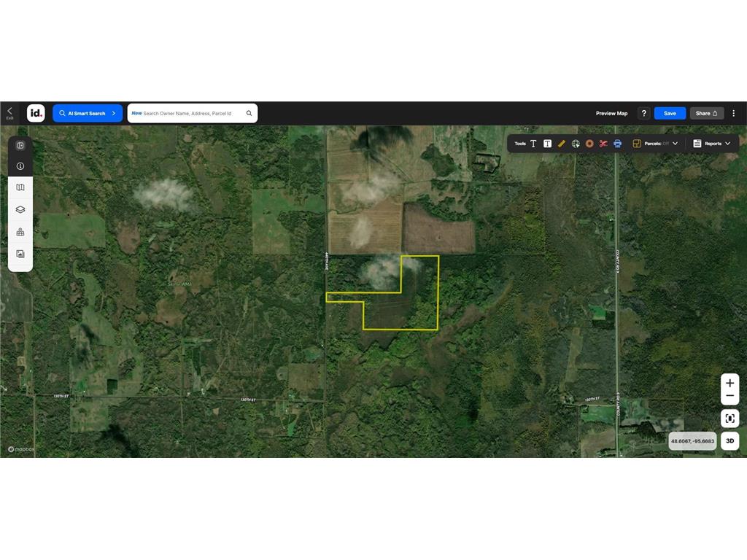The width and height of the screenshot is (747, 560).
Task: Toggle the sidebar panel icon
Action: tap(20, 145)
